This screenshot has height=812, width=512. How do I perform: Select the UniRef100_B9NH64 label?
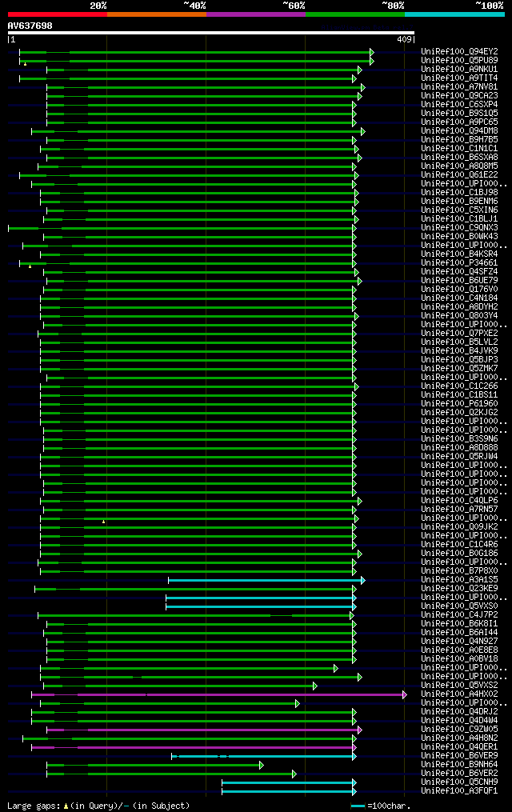click(459, 765)
